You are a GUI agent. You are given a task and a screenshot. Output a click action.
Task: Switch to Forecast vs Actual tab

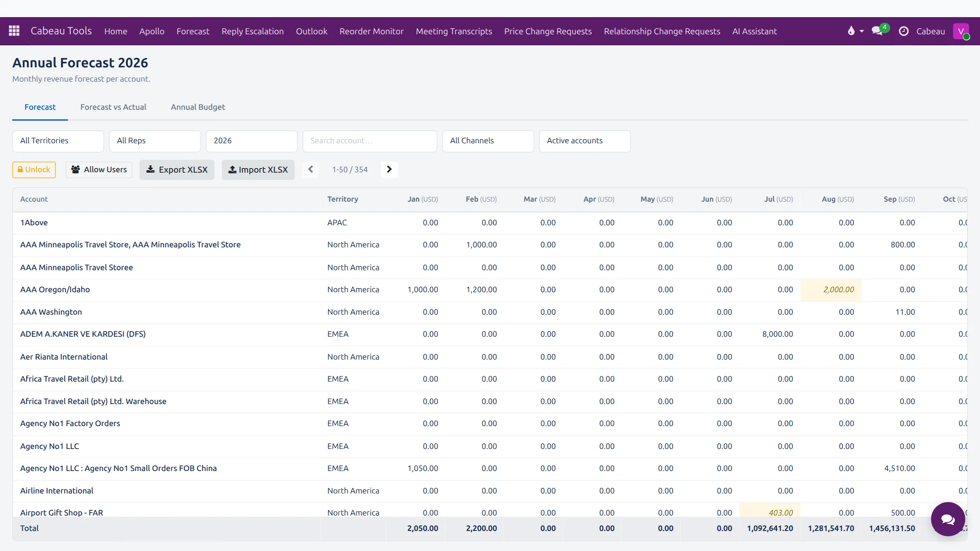113,107
